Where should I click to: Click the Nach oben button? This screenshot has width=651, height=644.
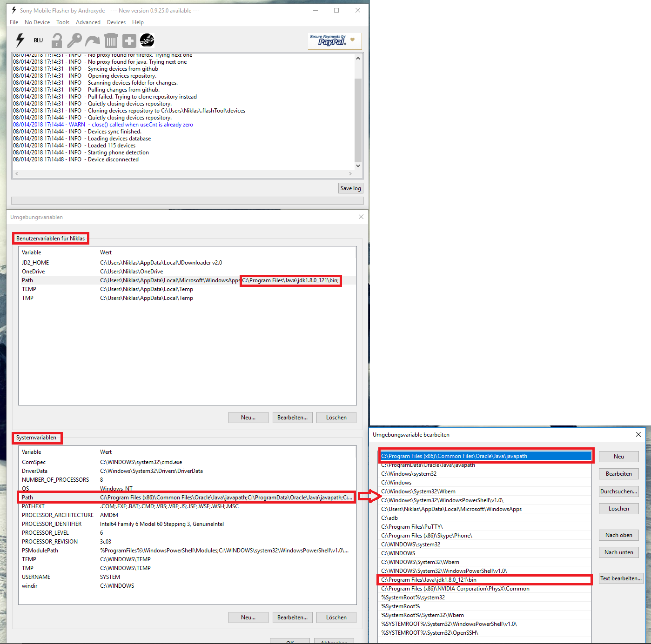[x=618, y=535]
